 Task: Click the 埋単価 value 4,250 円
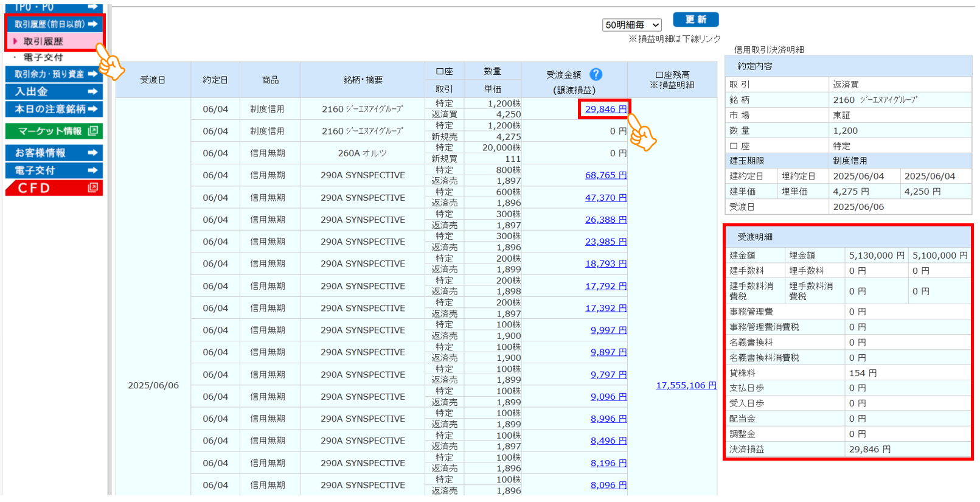[922, 192]
